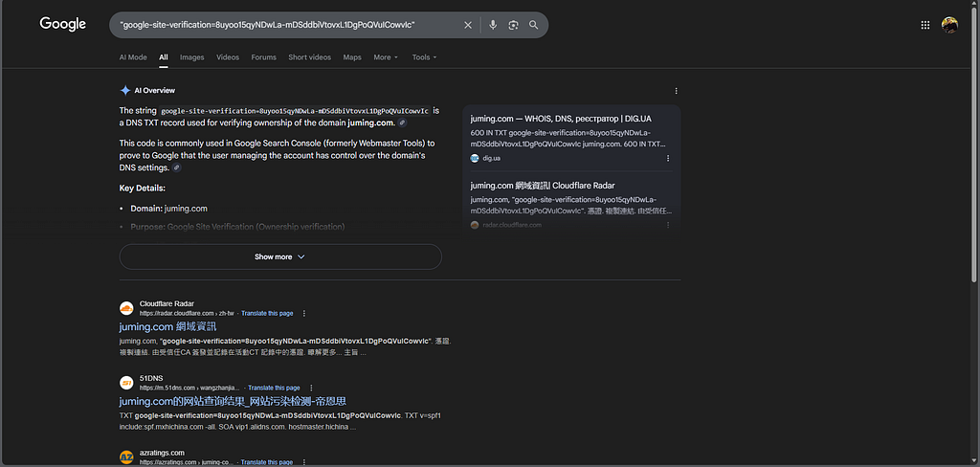The width and height of the screenshot is (980, 467).
Task: Click the Domain: juming.com bullet
Action: coord(168,209)
